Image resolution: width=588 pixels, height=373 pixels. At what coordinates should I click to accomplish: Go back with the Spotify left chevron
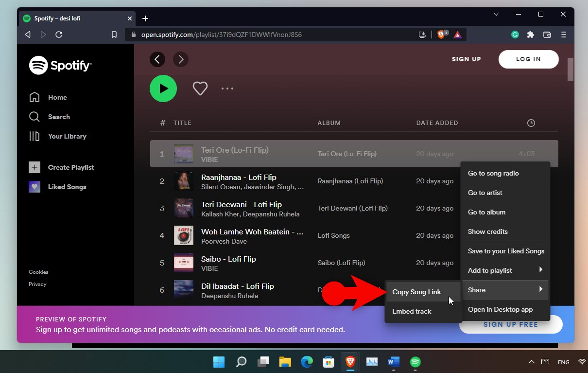tap(157, 59)
